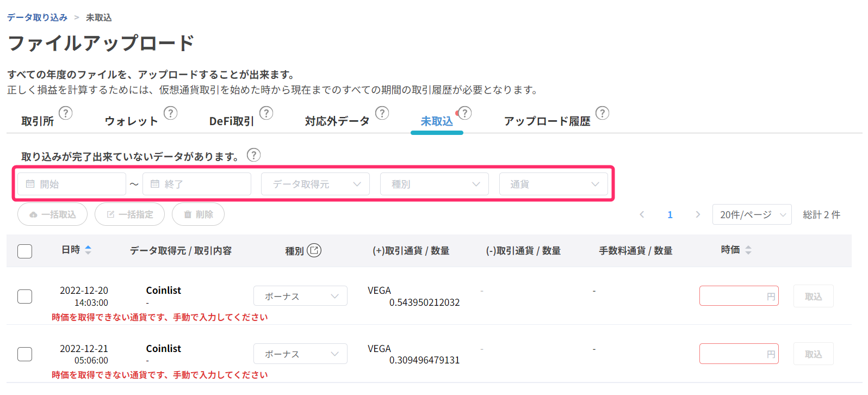Click the (+)取引通貨 / 数量 column header
This screenshot has height=395, width=868.
[x=411, y=250]
